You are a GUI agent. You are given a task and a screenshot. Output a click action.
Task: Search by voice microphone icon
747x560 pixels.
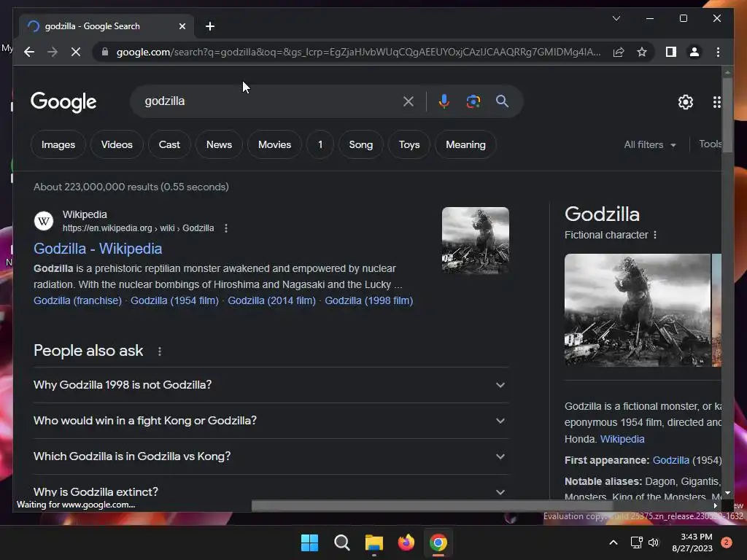coord(444,101)
